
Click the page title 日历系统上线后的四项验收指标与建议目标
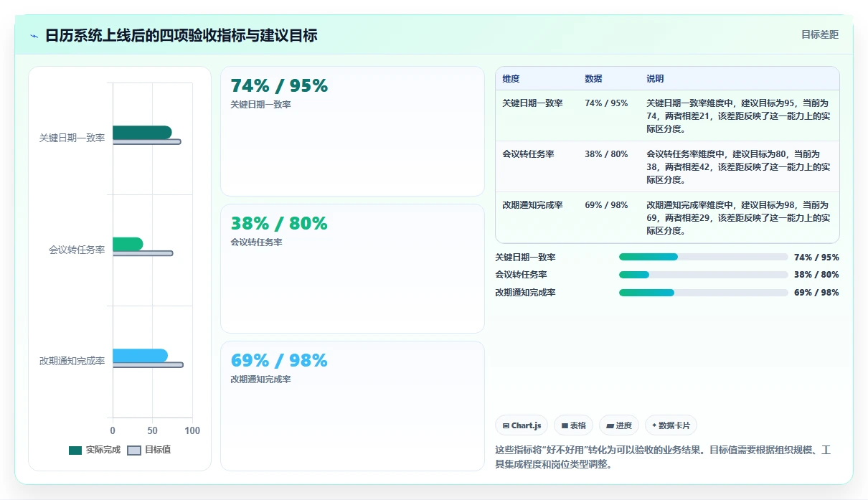(181, 36)
